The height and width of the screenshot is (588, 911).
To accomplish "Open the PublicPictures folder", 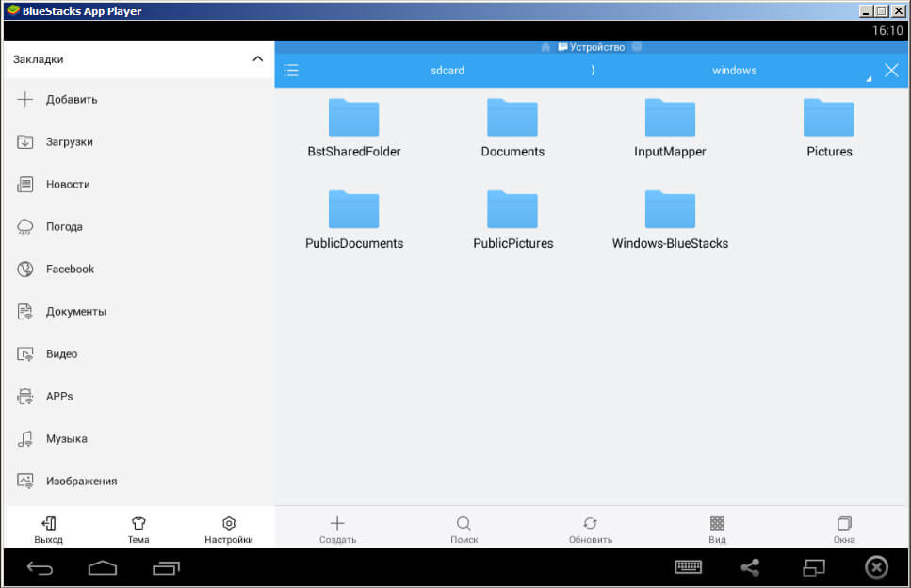I will [512, 220].
